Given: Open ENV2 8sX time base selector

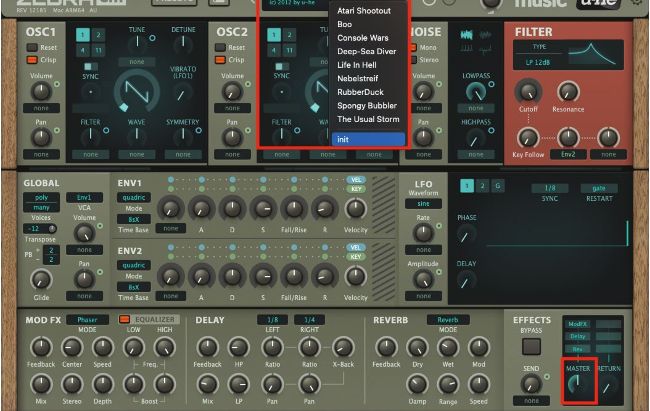Looking at the screenshot, I should click(x=133, y=287).
